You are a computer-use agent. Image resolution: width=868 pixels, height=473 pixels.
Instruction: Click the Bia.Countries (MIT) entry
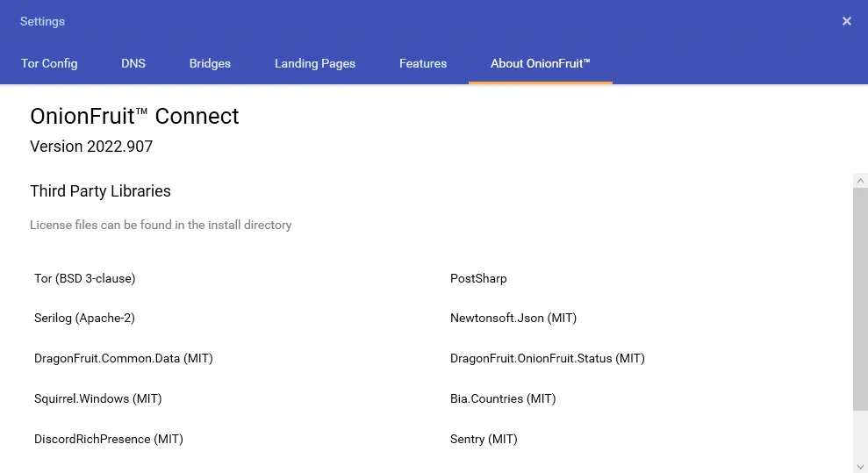click(503, 398)
